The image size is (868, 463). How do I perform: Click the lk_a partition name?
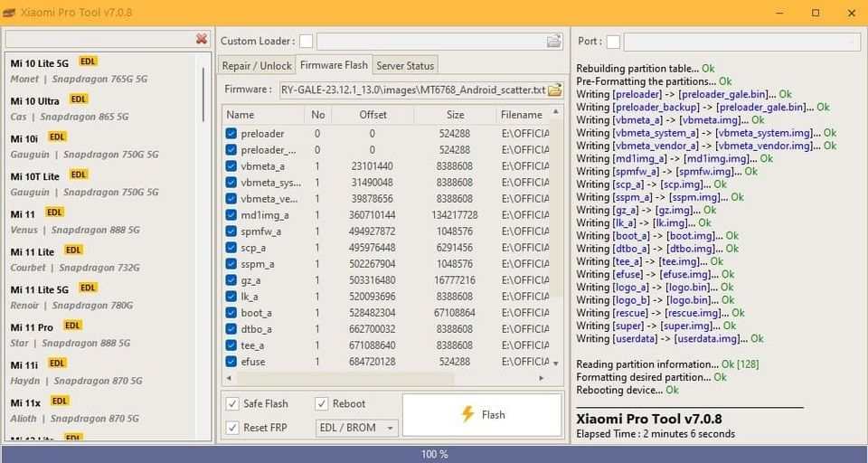[250, 297]
